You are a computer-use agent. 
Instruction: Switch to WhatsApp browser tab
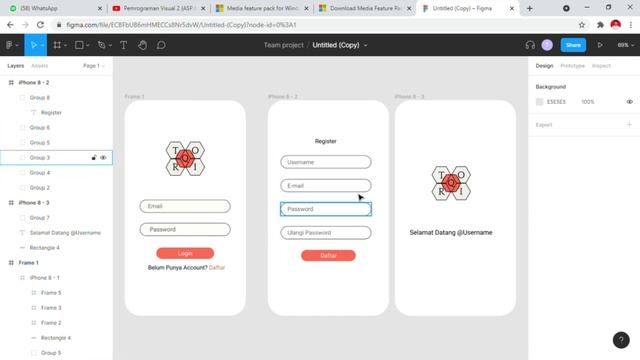(x=56, y=8)
